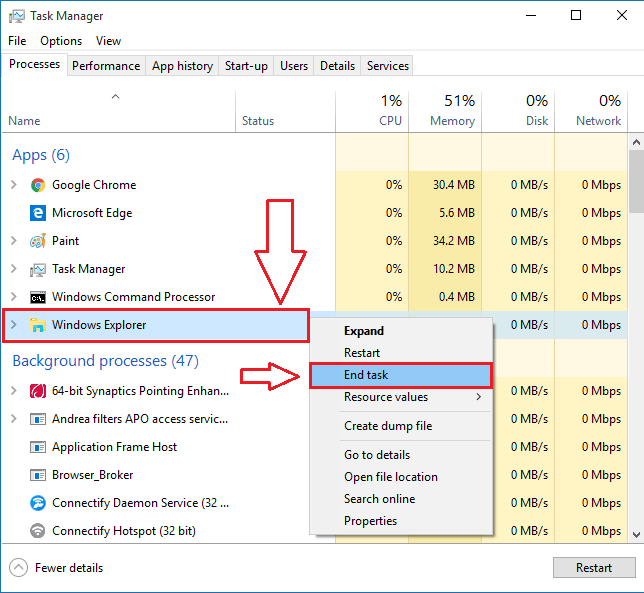
Task: Open the Options menu
Action: point(61,41)
